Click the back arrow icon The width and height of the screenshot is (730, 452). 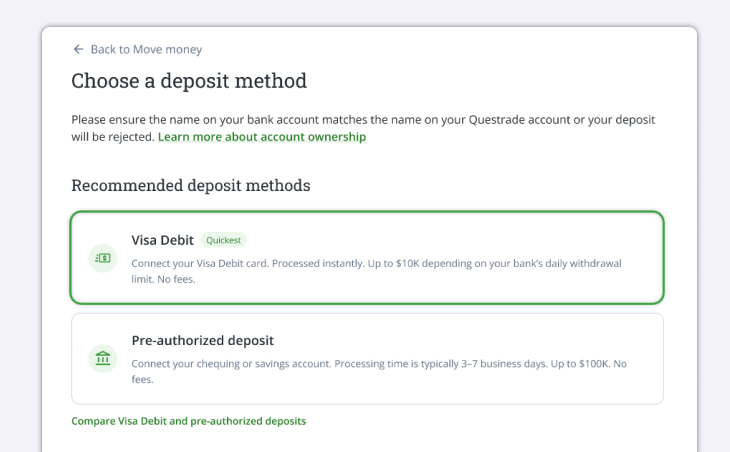coord(78,49)
